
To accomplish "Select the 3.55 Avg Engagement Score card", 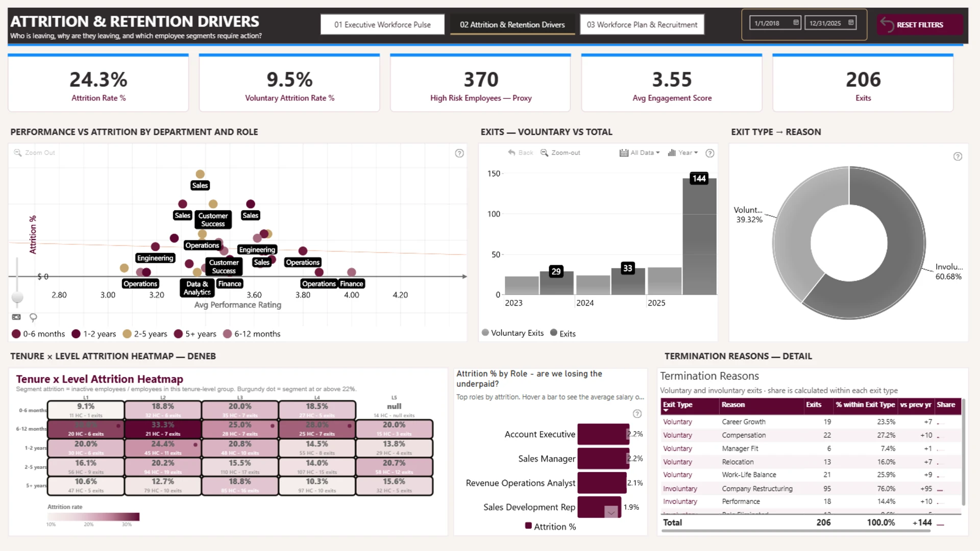I will pyautogui.click(x=672, y=83).
